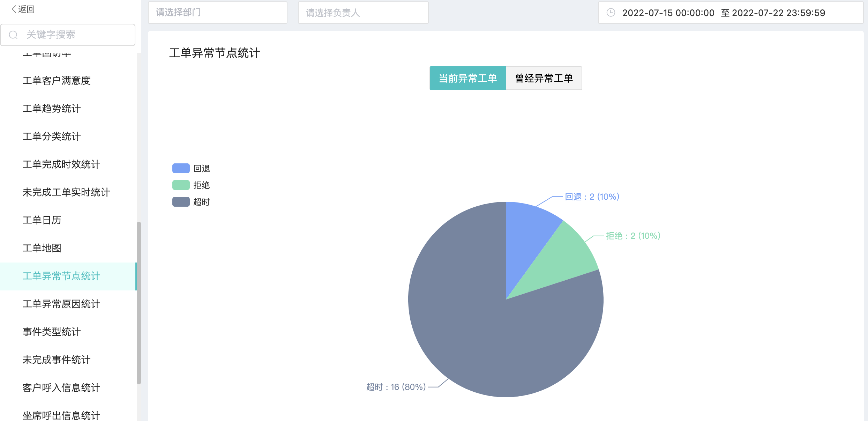
Task: Open 工单分类统计 report
Action: pyautogui.click(x=68, y=136)
